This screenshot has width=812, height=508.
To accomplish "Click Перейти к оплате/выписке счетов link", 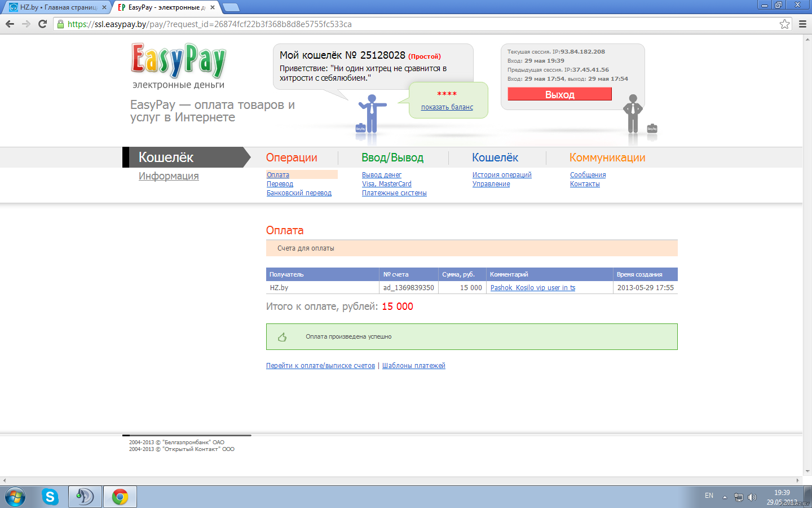I will pyautogui.click(x=320, y=366).
